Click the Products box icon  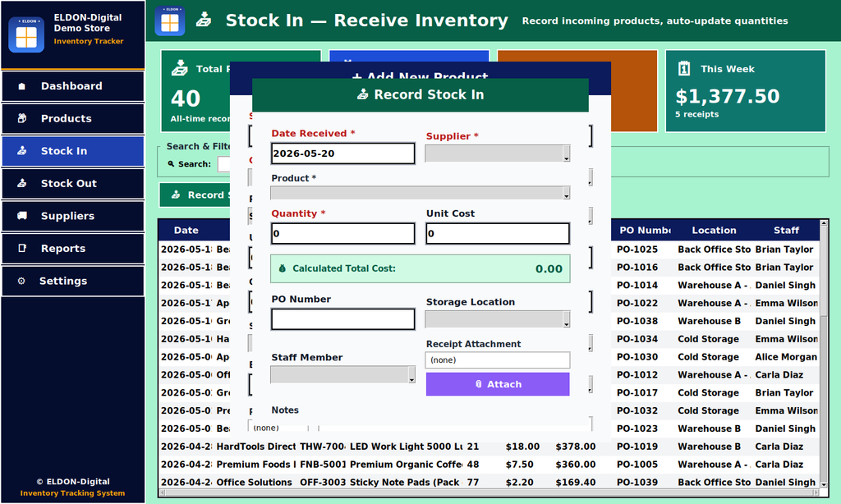click(x=22, y=118)
